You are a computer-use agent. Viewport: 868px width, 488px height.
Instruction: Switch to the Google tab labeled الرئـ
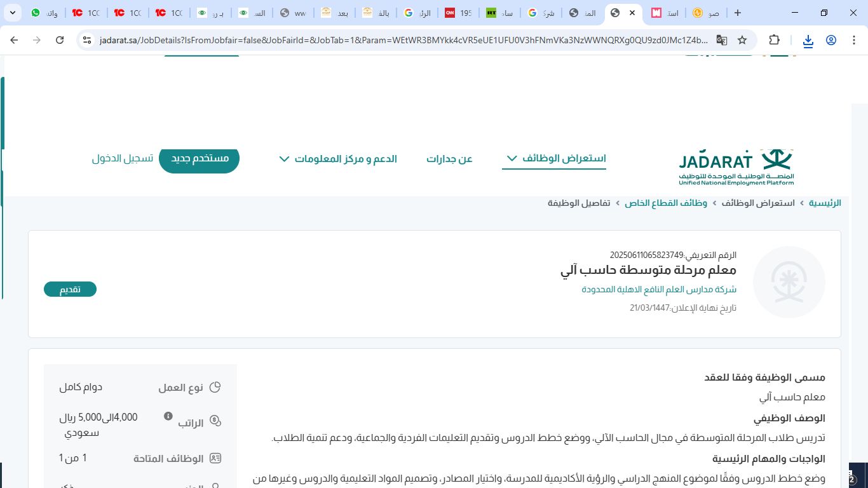click(x=418, y=13)
